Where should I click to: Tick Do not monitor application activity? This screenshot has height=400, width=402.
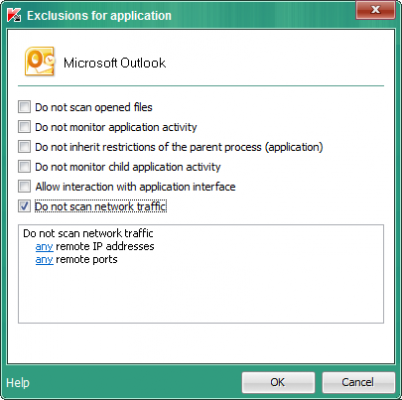click(24, 127)
